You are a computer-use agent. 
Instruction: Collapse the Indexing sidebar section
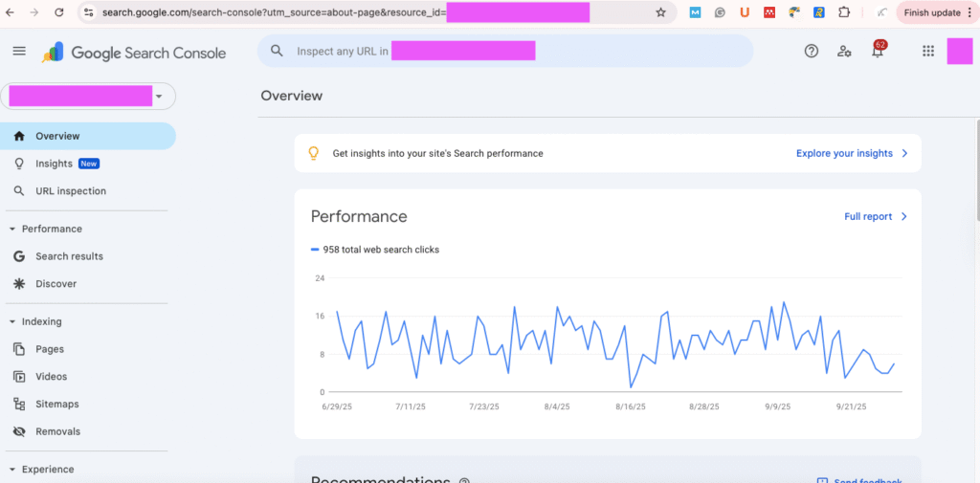[12, 322]
